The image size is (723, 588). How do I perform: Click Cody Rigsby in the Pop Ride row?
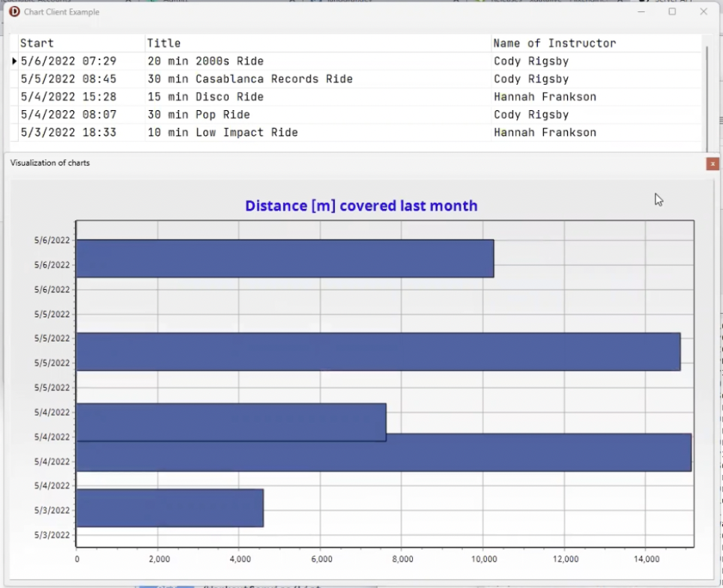[531, 115]
